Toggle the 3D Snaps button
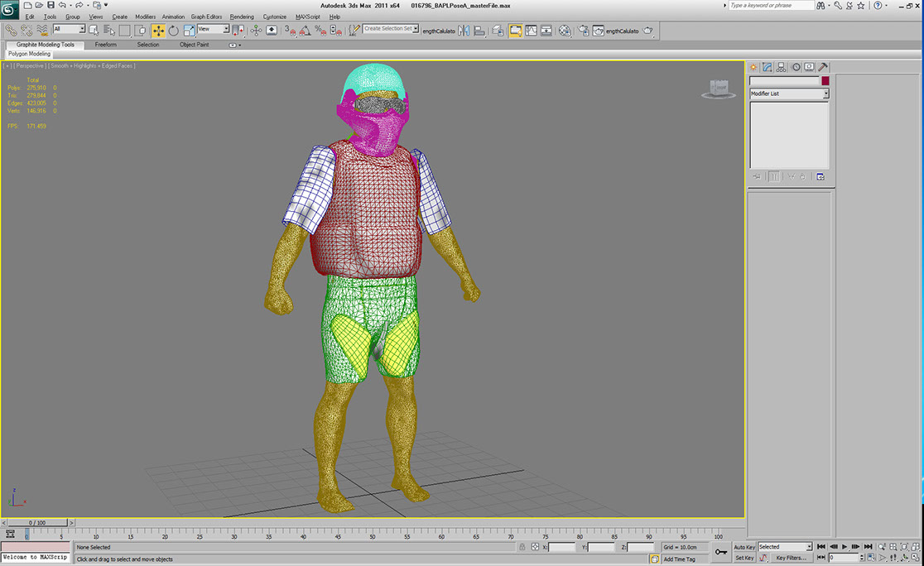The height and width of the screenshot is (566, 924). pyautogui.click(x=289, y=31)
